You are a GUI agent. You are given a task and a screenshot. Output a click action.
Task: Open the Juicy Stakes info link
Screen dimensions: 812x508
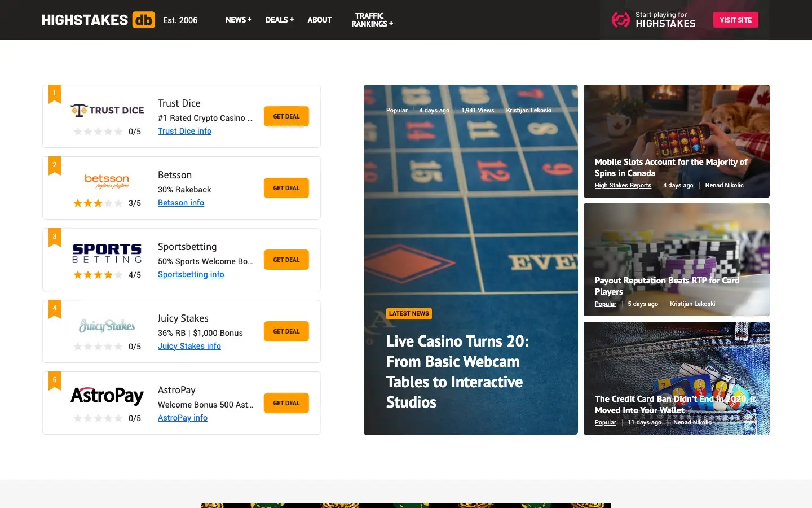coord(189,346)
